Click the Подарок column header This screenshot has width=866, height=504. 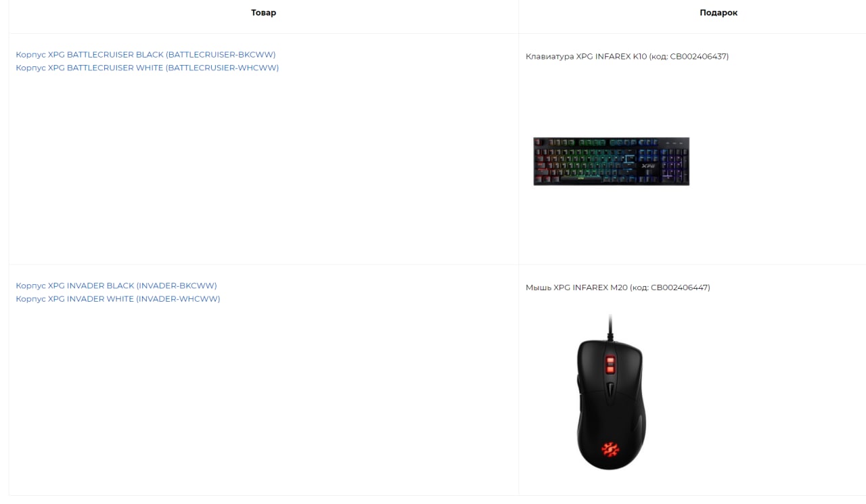click(719, 13)
